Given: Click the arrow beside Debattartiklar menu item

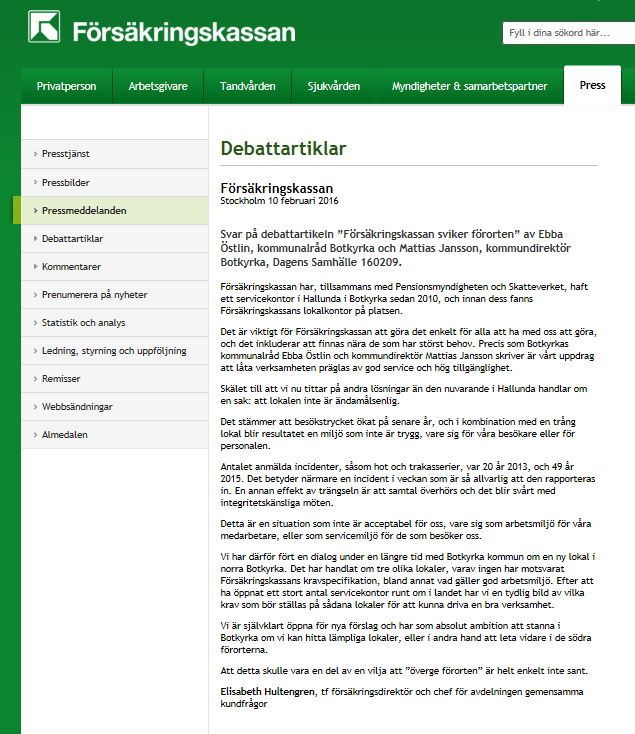Looking at the screenshot, I should click(35, 238).
